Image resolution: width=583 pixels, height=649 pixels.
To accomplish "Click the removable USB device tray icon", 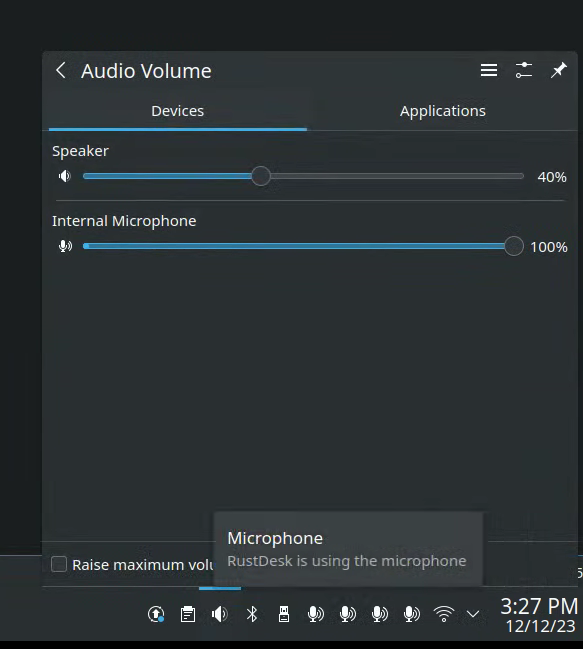I will coord(284,614).
